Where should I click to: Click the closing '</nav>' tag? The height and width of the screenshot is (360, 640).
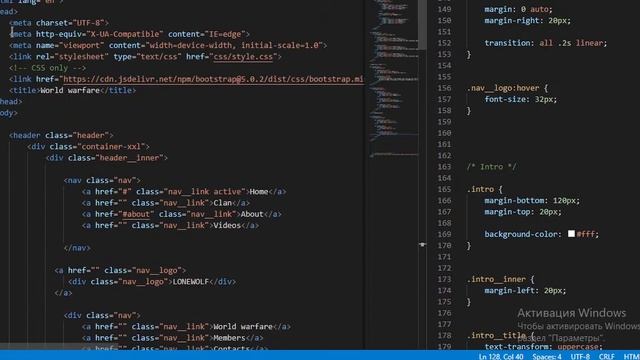click(77, 248)
